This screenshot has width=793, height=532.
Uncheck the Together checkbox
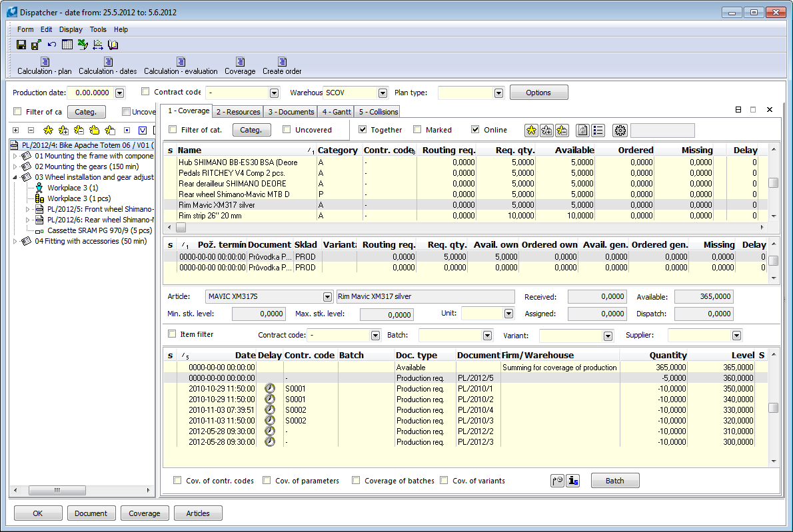(363, 129)
